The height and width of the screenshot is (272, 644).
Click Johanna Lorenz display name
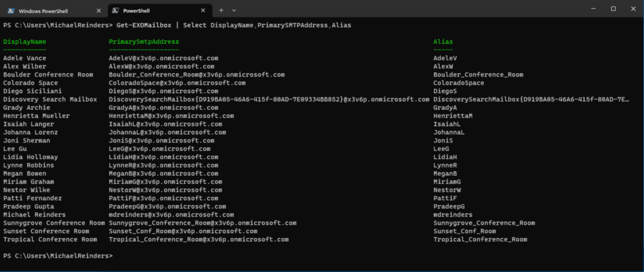30,132
